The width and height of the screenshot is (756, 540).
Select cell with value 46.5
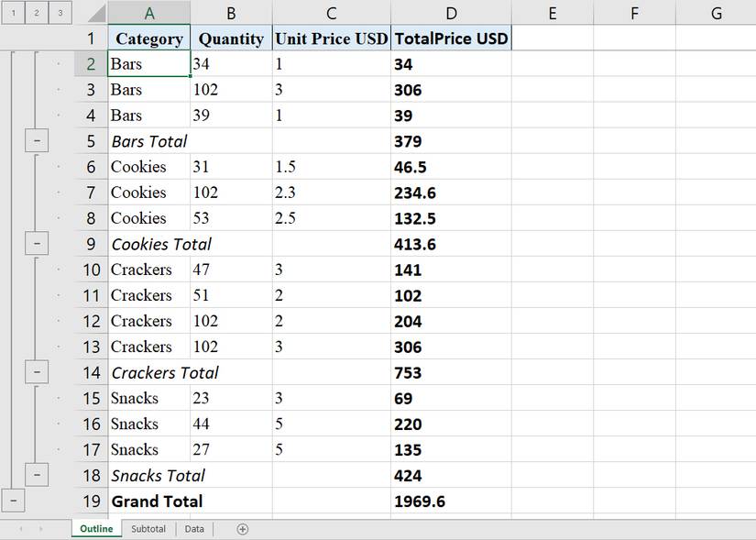(x=451, y=167)
